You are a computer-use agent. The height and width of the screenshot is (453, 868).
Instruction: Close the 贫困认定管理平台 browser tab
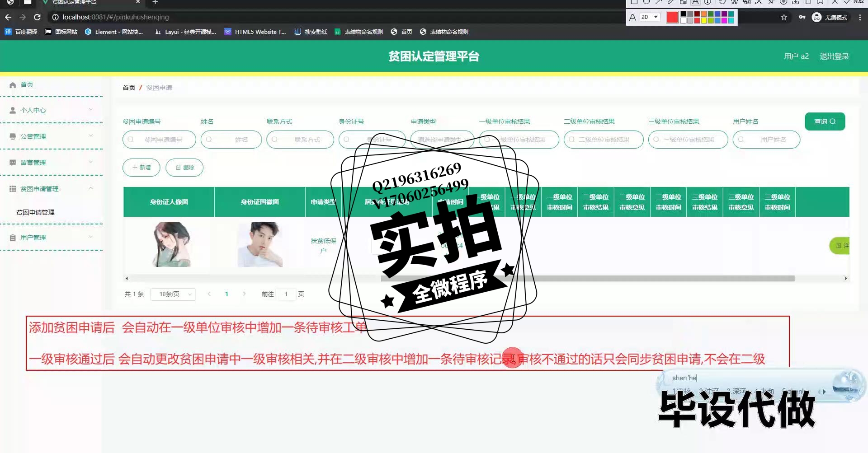tap(138, 2)
